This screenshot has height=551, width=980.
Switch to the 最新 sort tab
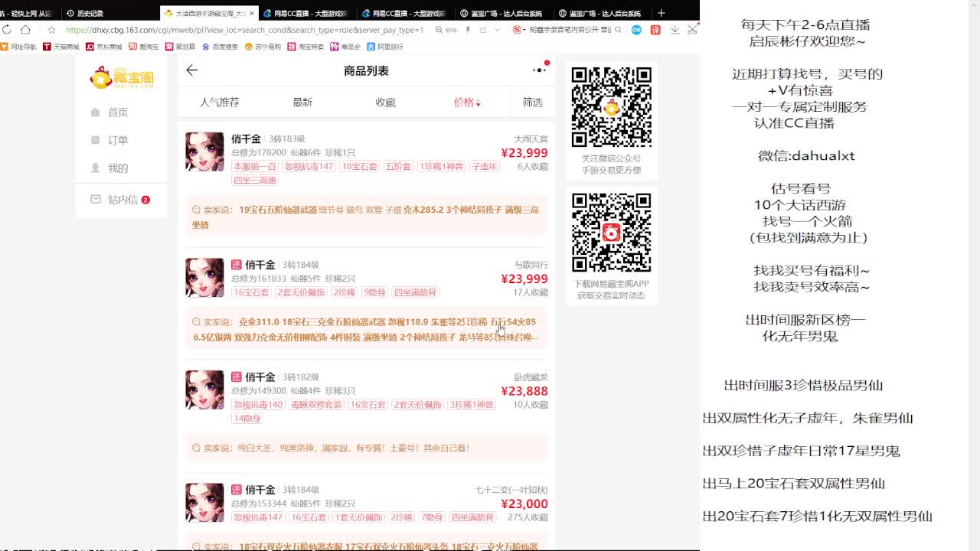pyautogui.click(x=302, y=103)
